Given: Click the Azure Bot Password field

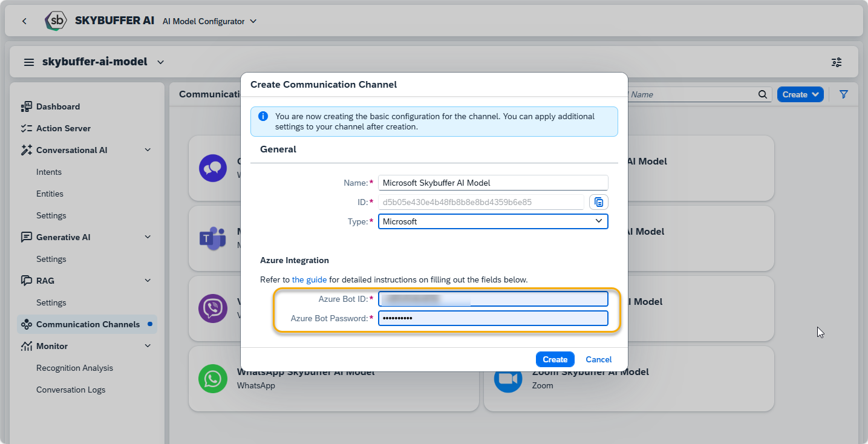Looking at the screenshot, I should pos(493,318).
